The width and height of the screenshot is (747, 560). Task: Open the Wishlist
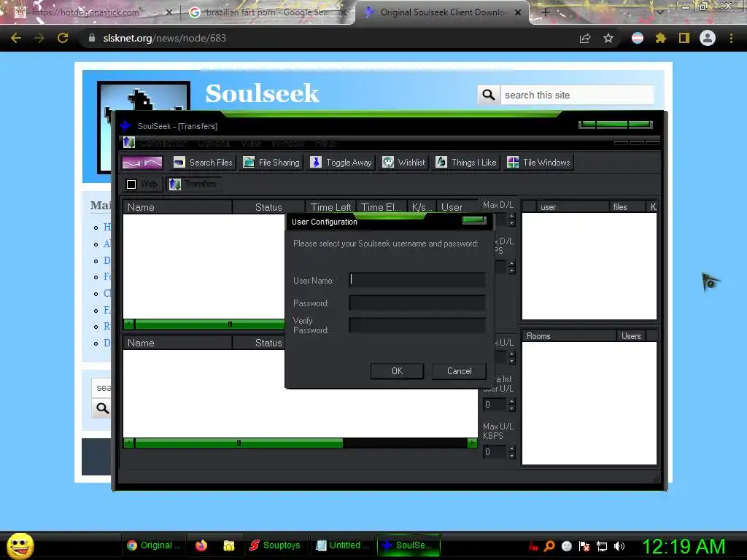(x=404, y=163)
